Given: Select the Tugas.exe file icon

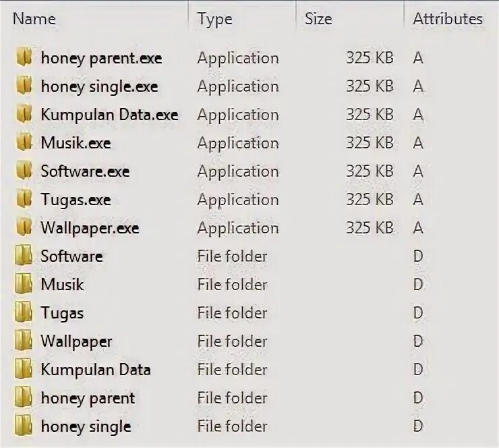Looking at the screenshot, I should 24,198.
